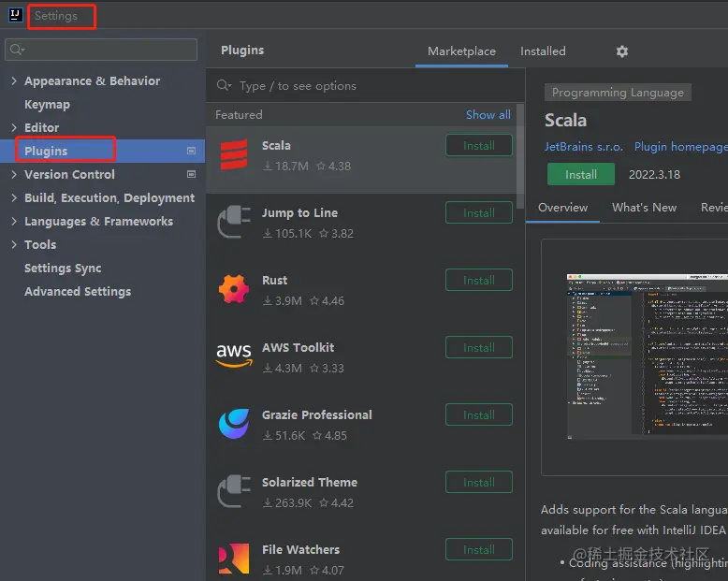Click the settings search field
The image size is (728, 581).
[x=101, y=50]
